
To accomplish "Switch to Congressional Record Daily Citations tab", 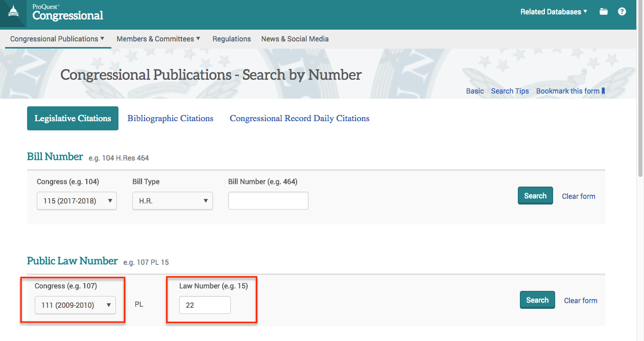I will coord(299,118).
